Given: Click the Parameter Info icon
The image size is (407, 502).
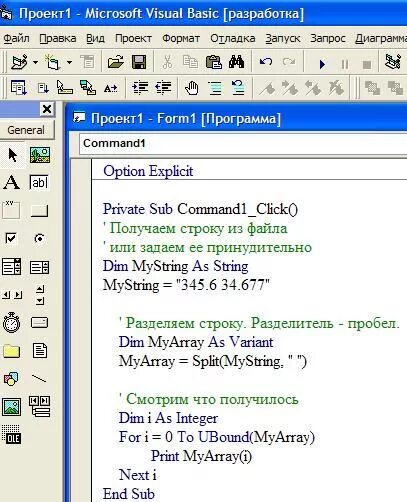Looking at the screenshot, I should click(88, 88).
